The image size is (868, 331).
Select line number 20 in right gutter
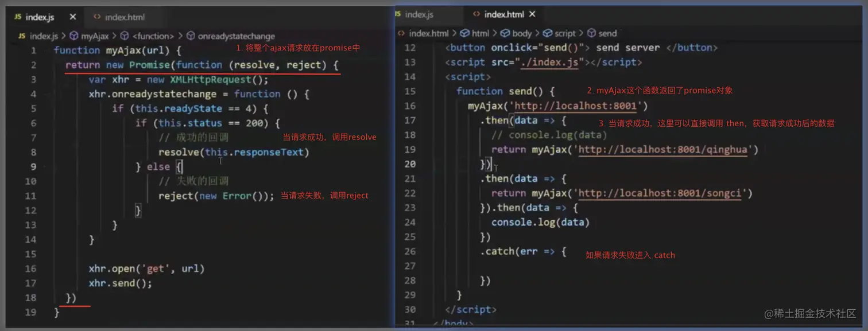(409, 164)
